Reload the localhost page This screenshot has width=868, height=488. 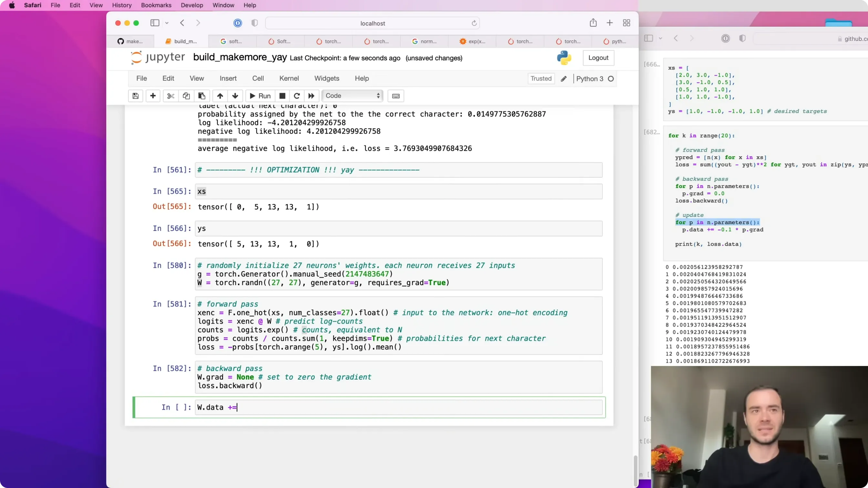tap(474, 23)
